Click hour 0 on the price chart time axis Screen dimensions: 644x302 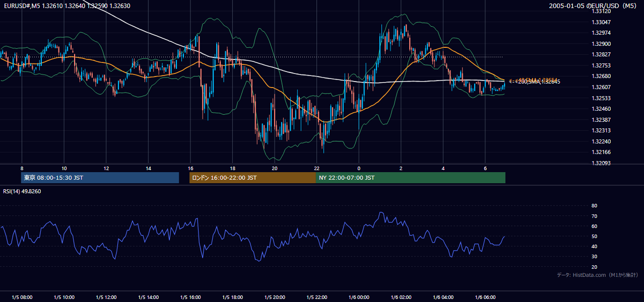coord(359,168)
